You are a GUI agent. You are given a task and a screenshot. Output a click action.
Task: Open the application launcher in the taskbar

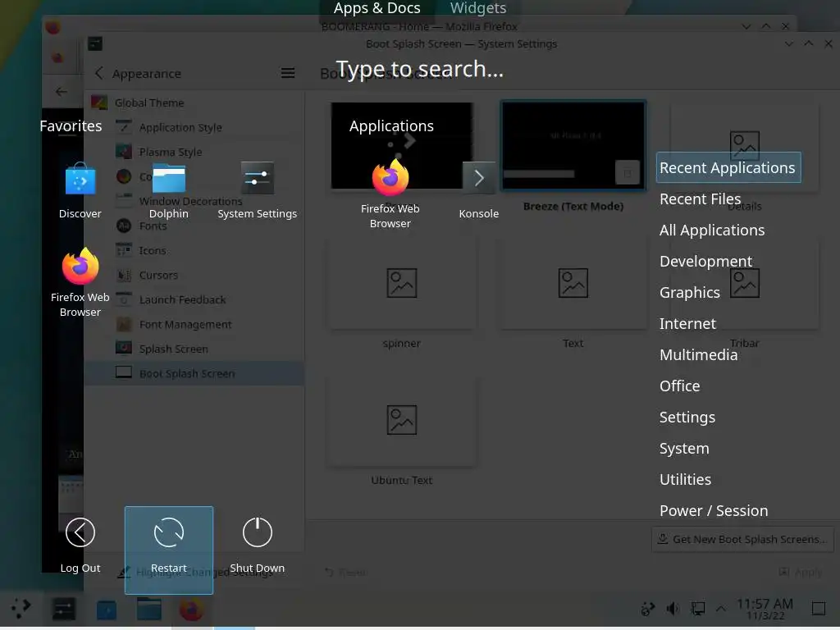pyautogui.click(x=21, y=609)
